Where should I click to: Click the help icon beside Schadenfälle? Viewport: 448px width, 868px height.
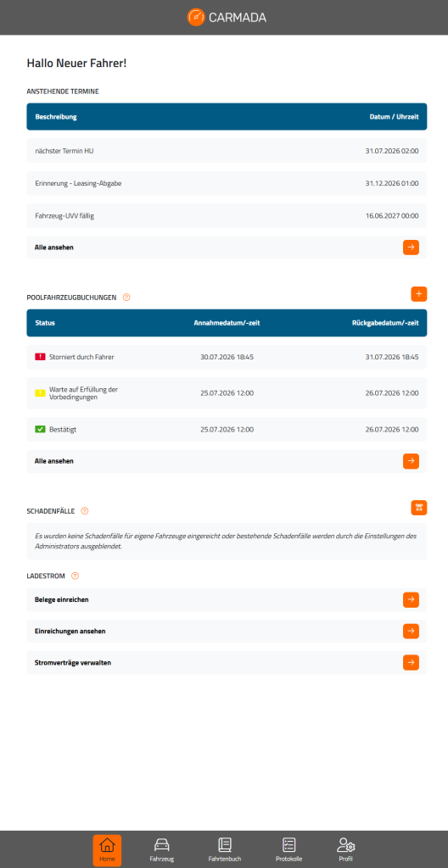click(x=85, y=511)
